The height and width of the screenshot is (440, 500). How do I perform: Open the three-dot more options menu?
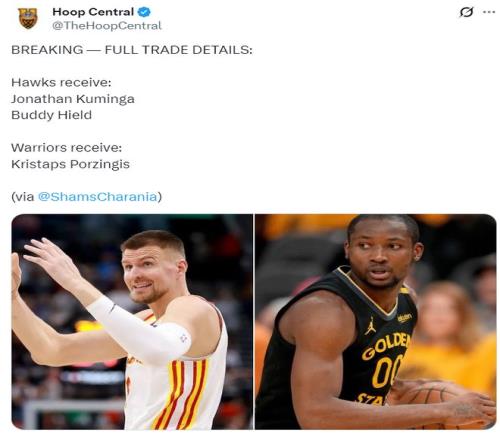point(489,12)
